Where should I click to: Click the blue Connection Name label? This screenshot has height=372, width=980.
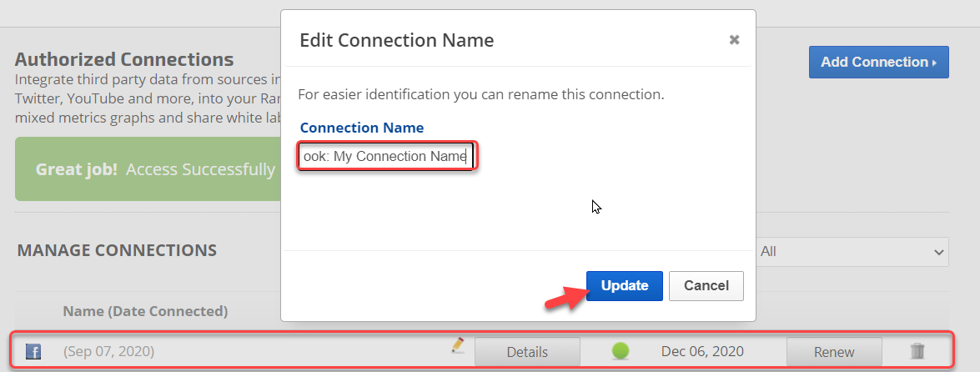[361, 128]
